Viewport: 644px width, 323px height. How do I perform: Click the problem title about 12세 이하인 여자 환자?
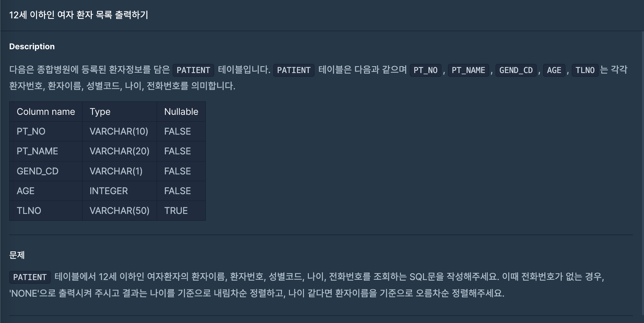click(x=79, y=15)
